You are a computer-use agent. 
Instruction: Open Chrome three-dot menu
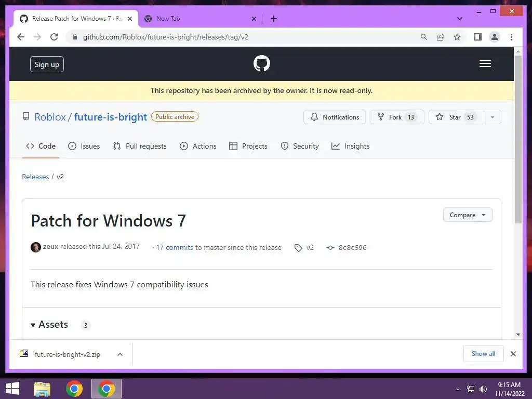511,37
